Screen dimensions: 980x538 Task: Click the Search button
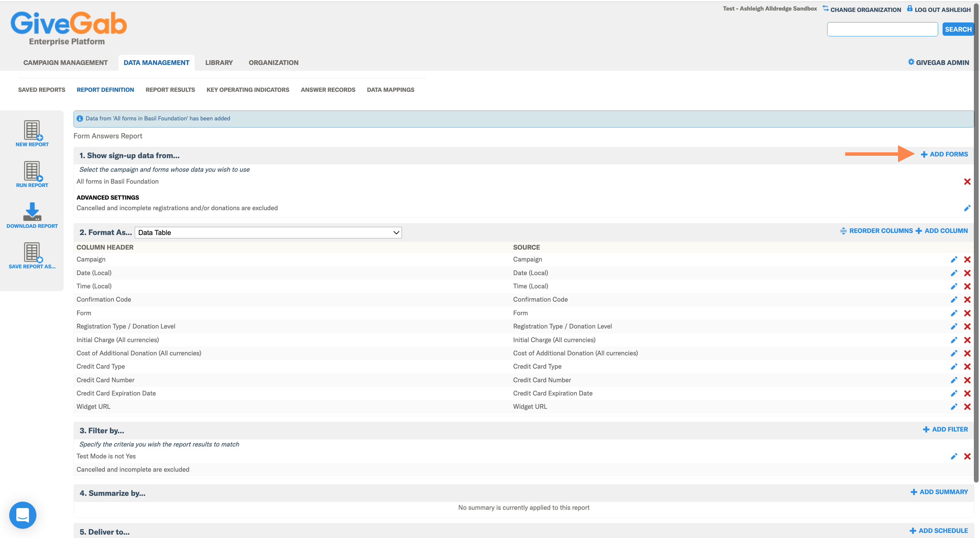tap(958, 29)
